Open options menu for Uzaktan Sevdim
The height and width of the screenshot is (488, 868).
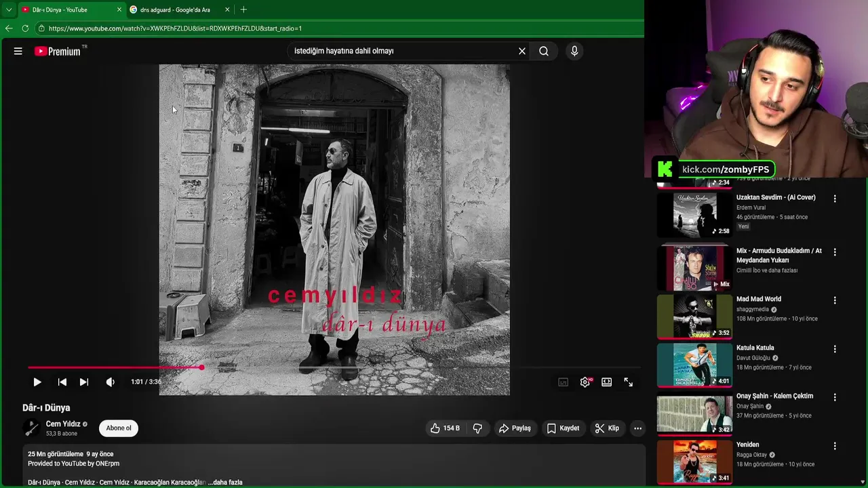835,199
